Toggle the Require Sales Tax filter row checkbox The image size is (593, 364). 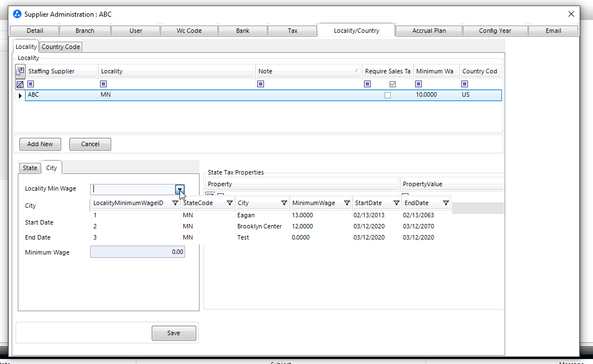point(393,84)
